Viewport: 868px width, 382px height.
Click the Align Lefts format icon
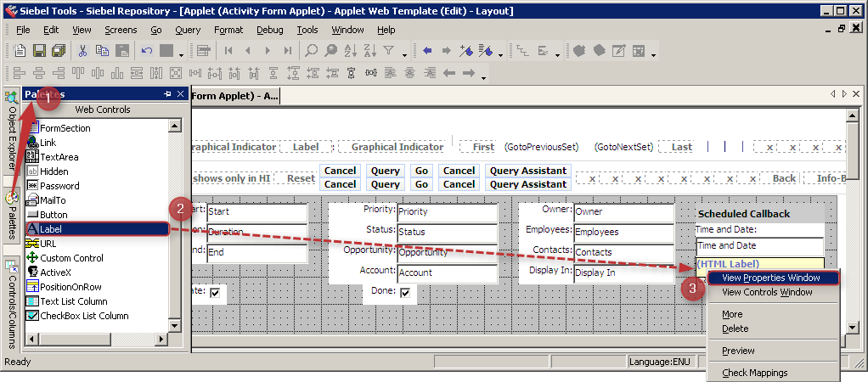(x=20, y=72)
